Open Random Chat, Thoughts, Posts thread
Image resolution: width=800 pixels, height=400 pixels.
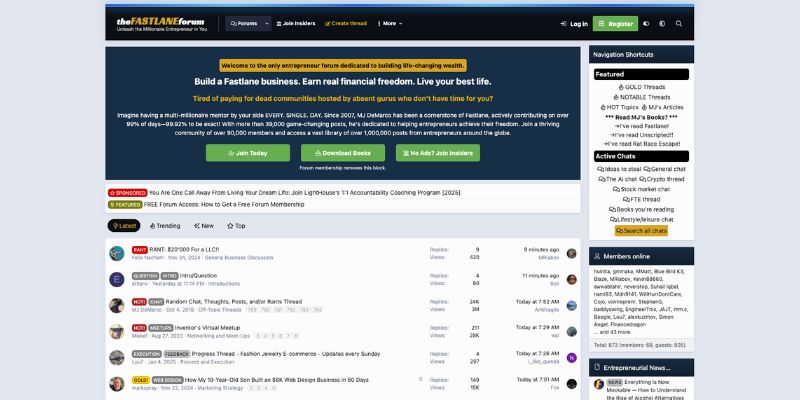pos(234,302)
